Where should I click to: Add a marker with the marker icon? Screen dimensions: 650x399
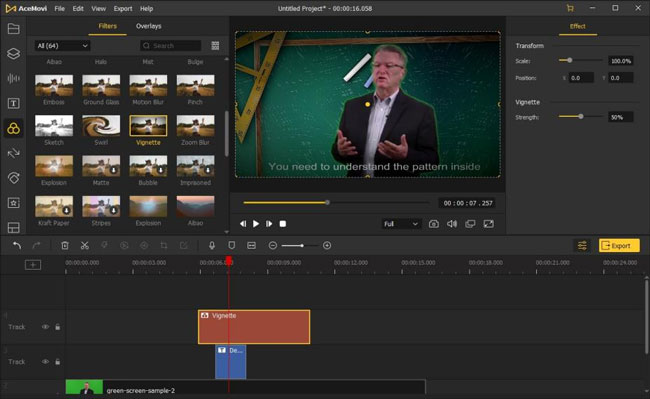pos(232,246)
